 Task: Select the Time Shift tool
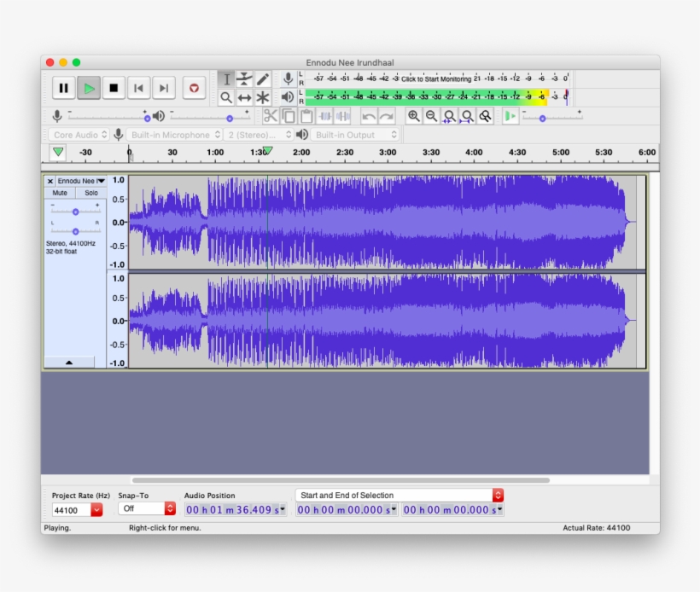(245, 96)
